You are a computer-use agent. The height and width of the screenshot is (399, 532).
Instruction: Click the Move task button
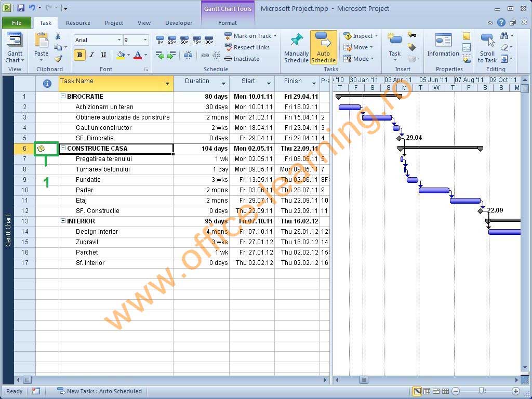coord(358,47)
